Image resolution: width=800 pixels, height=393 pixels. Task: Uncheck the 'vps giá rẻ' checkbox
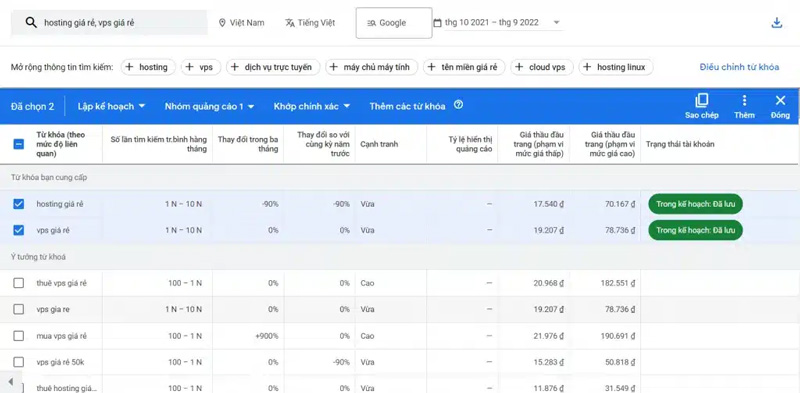point(18,230)
